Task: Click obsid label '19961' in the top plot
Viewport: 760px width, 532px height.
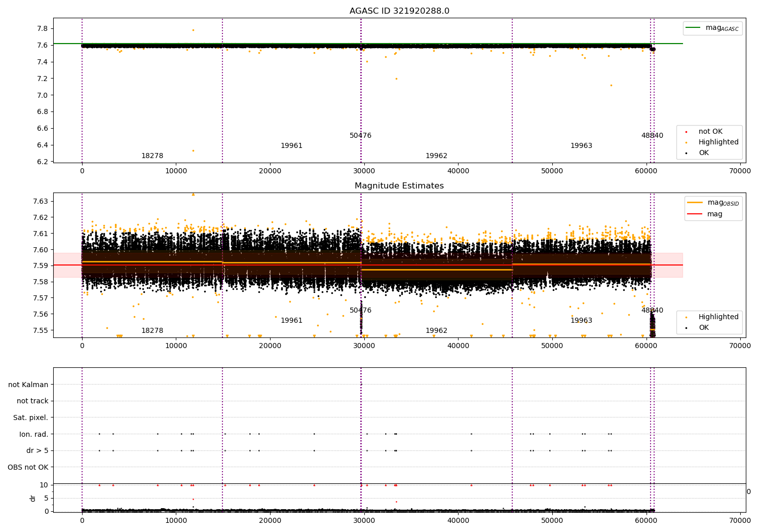Action: pos(291,146)
